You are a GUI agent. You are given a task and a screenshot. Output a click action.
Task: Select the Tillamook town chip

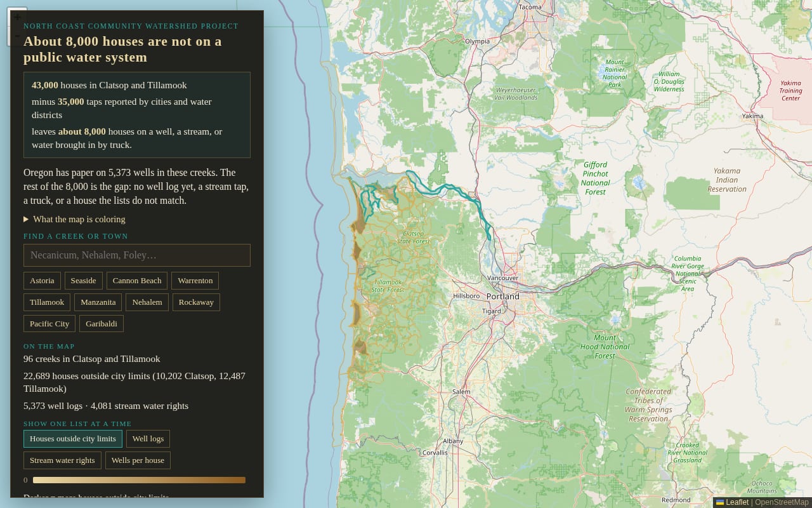(47, 302)
